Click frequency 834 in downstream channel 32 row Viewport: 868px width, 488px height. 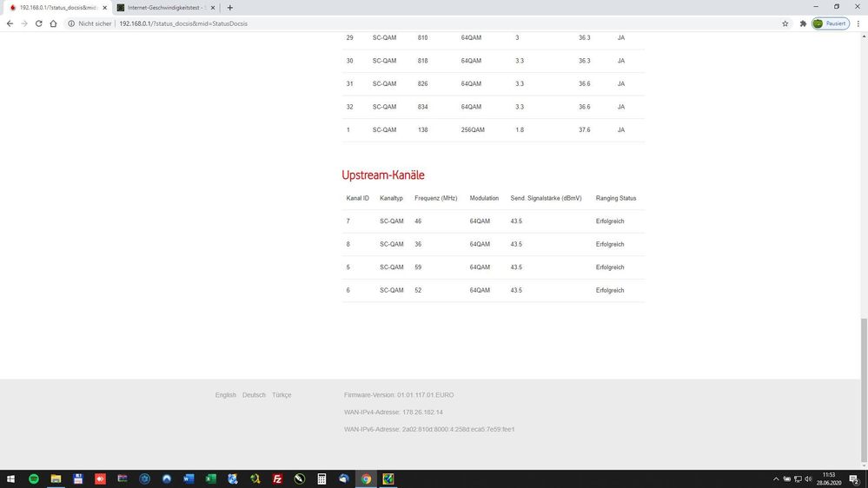click(422, 107)
